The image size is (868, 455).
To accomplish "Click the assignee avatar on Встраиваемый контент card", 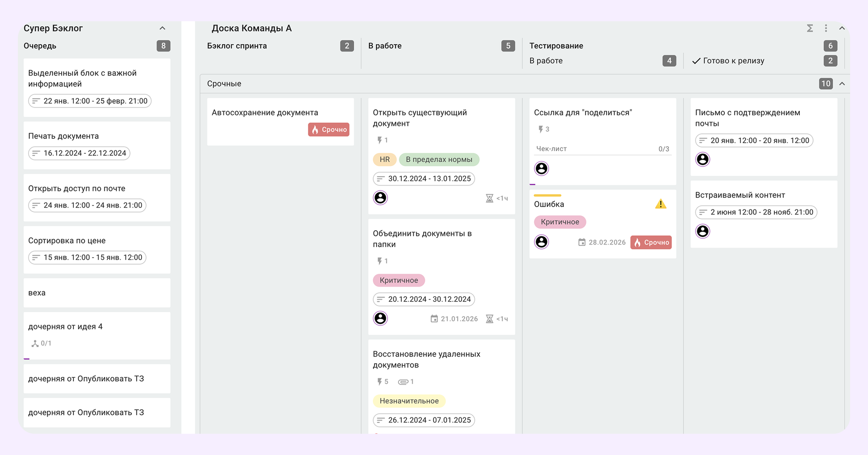I will (x=703, y=231).
